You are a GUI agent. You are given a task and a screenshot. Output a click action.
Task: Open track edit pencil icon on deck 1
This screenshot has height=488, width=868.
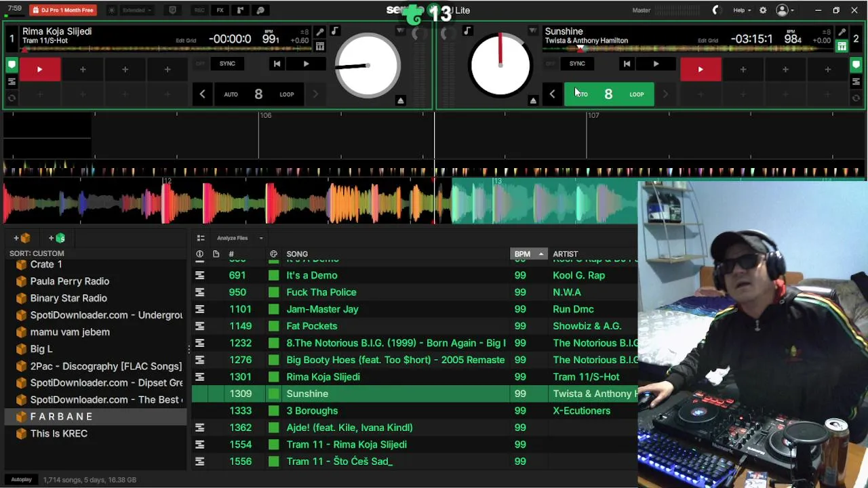(x=319, y=33)
